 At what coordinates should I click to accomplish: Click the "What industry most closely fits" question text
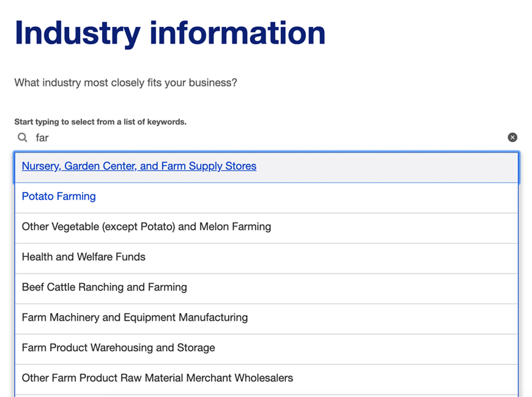coord(126,83)
